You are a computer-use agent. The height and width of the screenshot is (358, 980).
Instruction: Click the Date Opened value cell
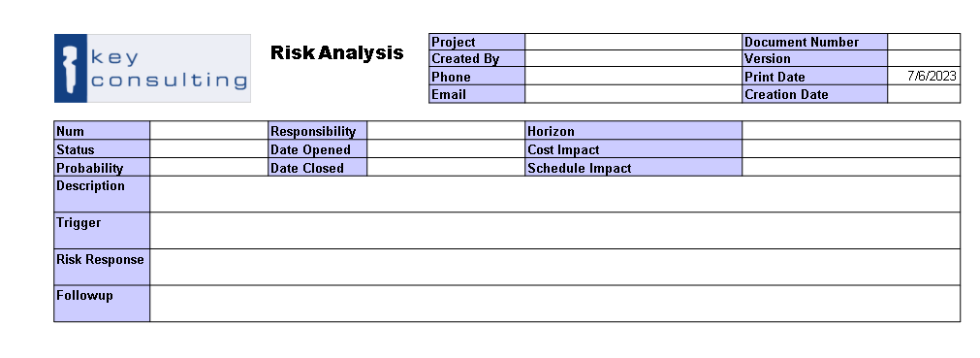coord(446,149)
